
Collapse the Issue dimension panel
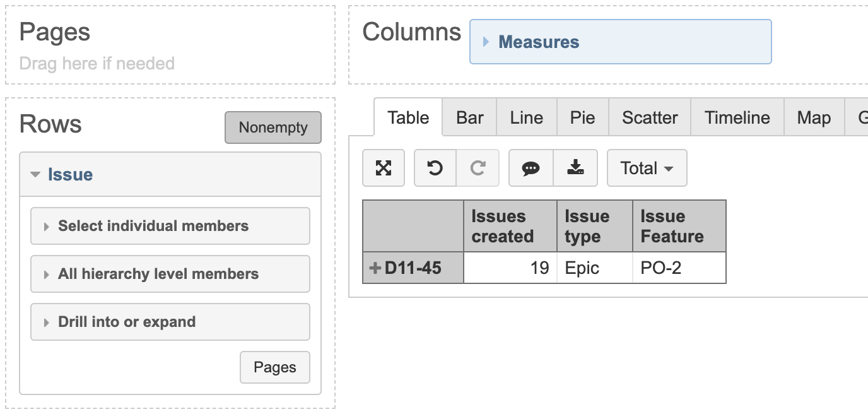point(36,175)
